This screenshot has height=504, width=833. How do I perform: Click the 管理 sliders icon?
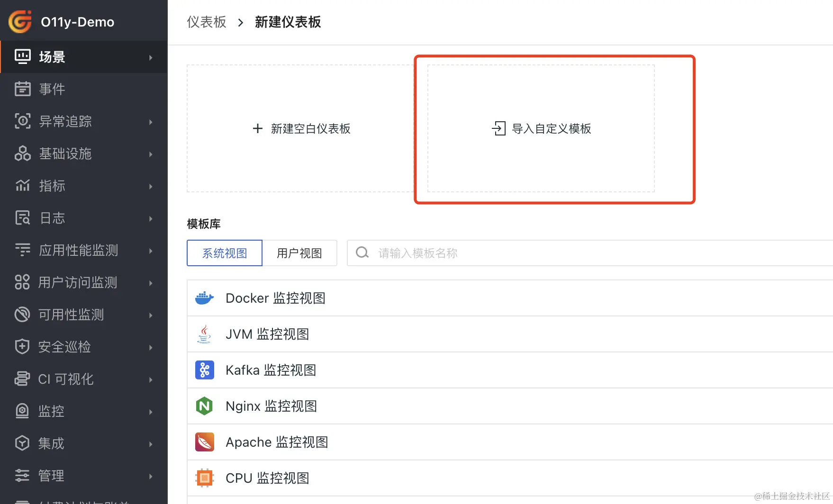point(22,476)
